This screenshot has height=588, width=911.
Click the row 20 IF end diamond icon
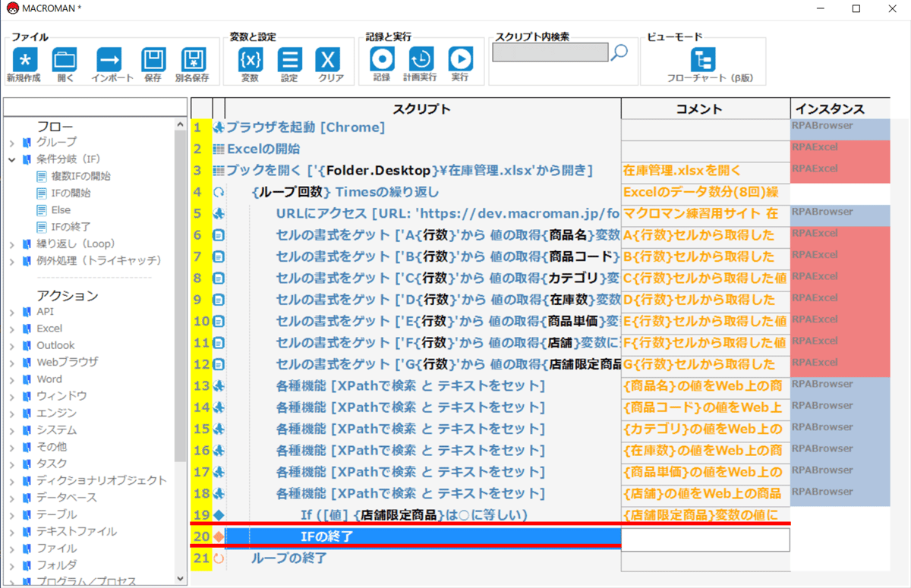219,537
